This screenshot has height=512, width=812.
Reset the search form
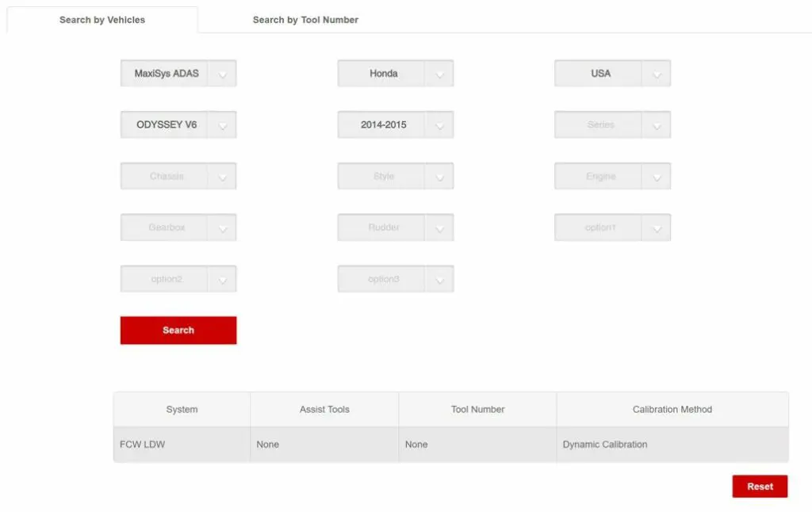coord(759,487)
